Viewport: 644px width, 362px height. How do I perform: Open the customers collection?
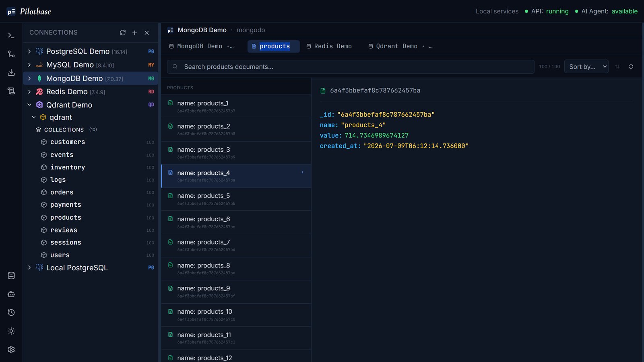tap(68, 142)
